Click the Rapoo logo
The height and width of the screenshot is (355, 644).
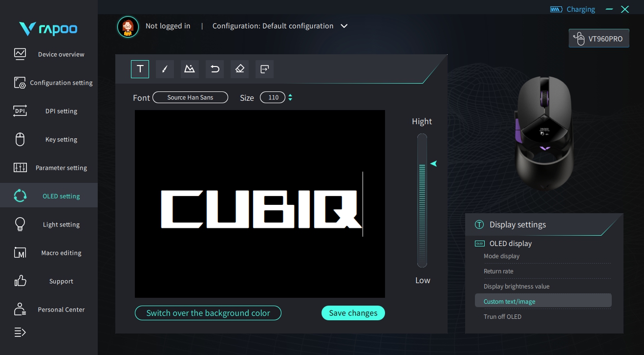[x=48, y=29]
